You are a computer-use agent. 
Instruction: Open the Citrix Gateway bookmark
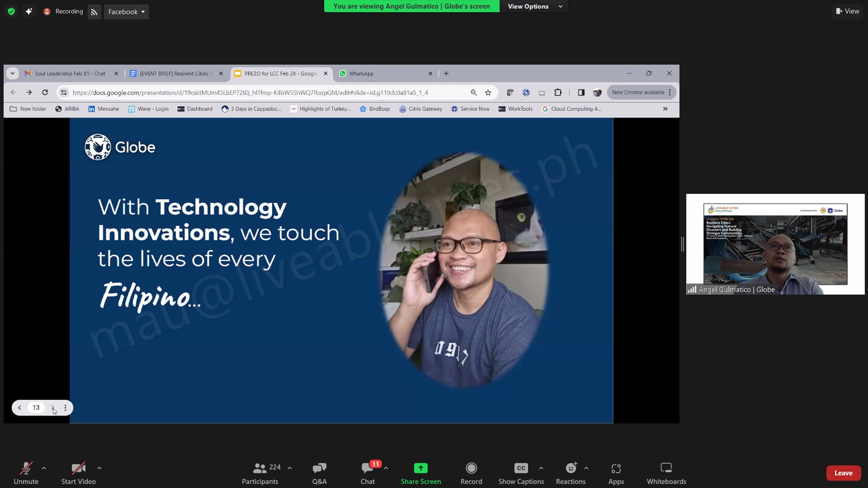421,109
